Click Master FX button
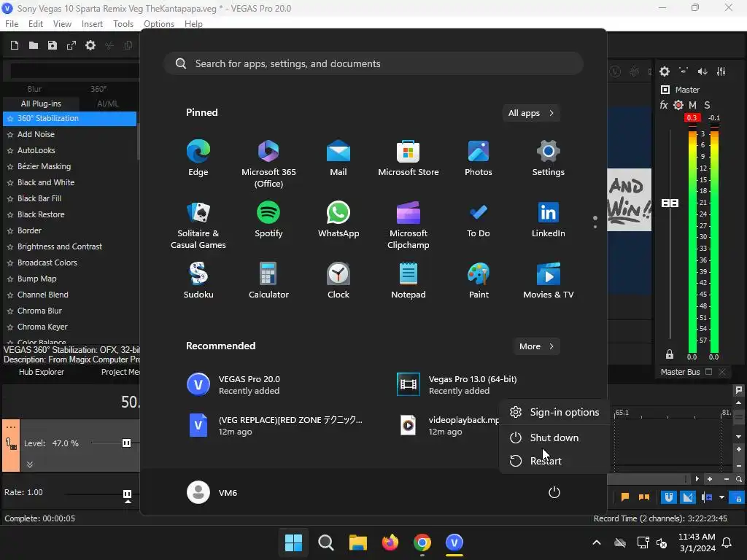 664,105
